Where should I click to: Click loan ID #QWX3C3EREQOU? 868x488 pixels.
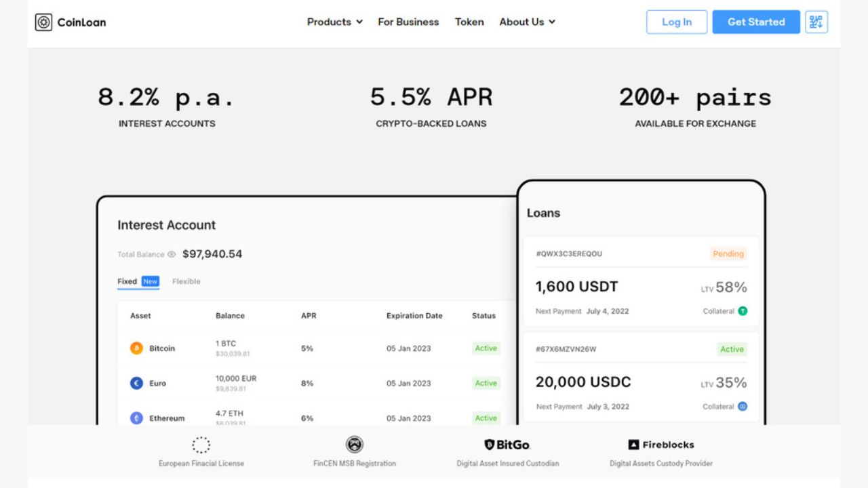[x=569, y=253]
